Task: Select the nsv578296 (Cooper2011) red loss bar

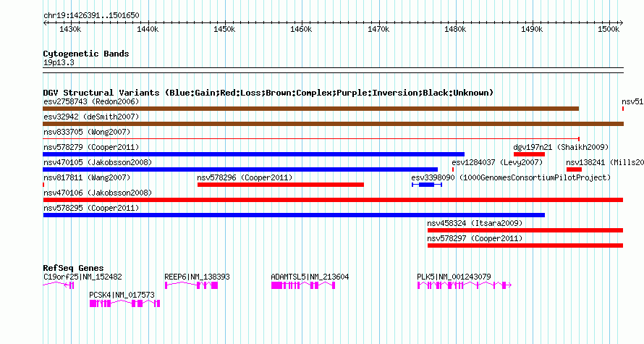Action: tap(281, 185)
